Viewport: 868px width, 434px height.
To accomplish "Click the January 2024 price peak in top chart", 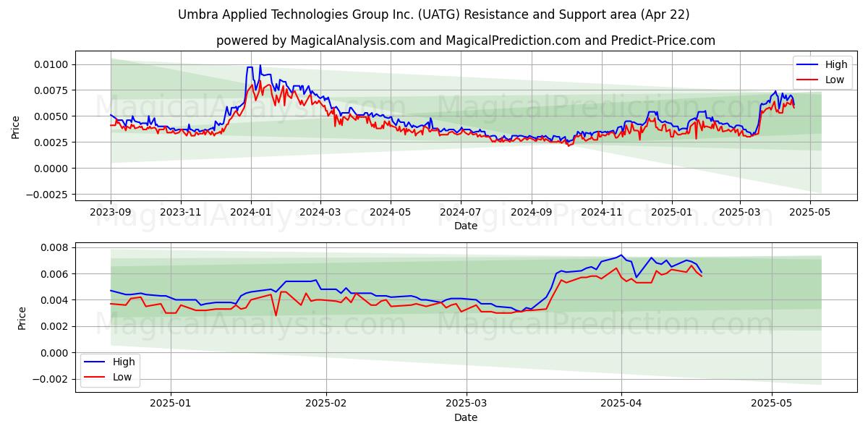I will click(260, 65).
